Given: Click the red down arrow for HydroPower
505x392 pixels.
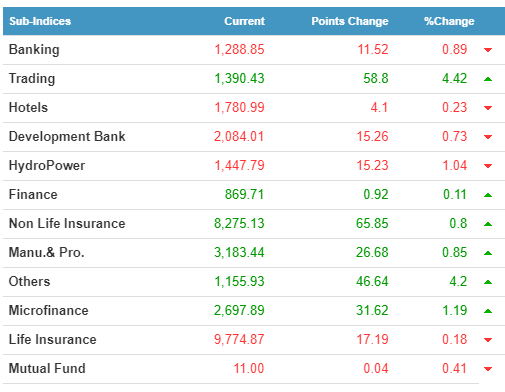Looking at the screenshot, I should [488, 166].
